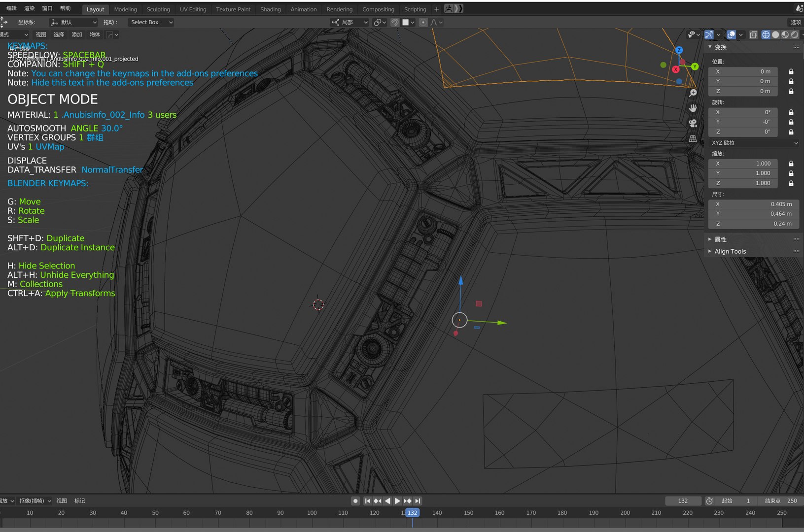Screen dimensions: 804x532
Task: Play the animation forward
Action: [x=397, y=501]
